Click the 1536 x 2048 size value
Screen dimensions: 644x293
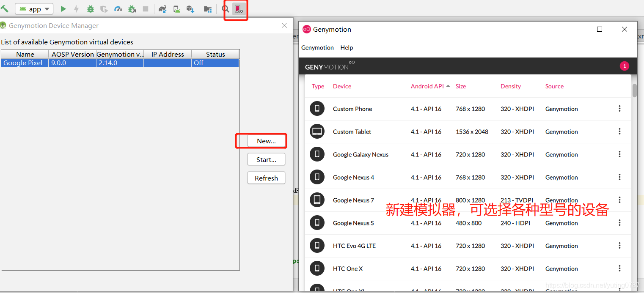pyautogui.click(x=472, y=131)
